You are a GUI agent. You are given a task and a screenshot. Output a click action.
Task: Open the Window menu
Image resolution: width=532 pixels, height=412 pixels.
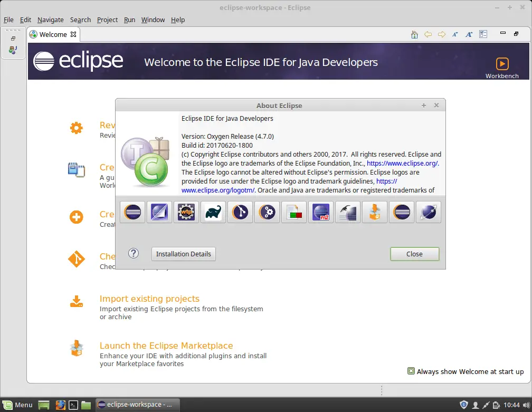pyautogui.click(x=153, y=20)
